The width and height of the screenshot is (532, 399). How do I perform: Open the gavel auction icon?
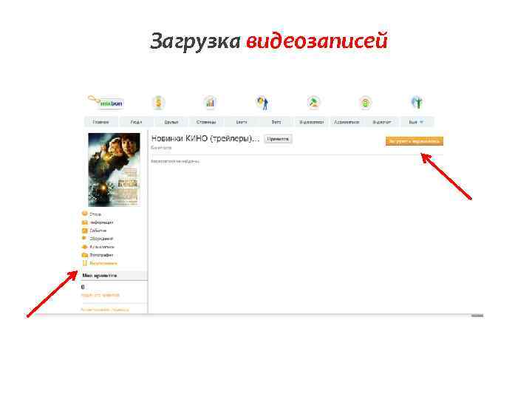(313, 102)
